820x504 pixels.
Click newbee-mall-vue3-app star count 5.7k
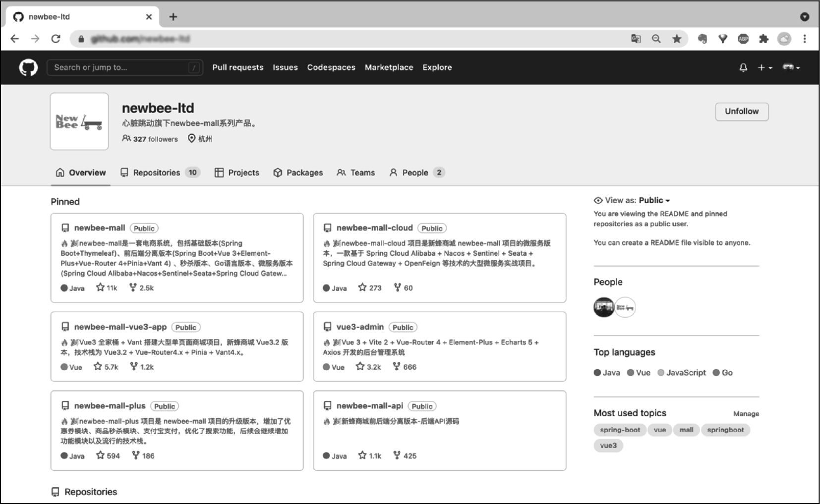click(x=106, y=367)
